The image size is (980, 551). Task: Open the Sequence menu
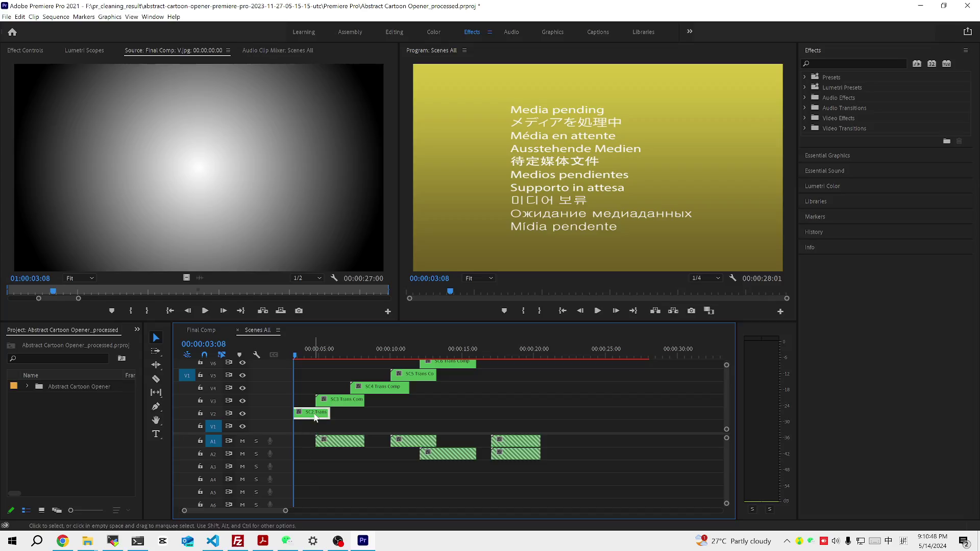pyautogui.click(x=56, y=17)
